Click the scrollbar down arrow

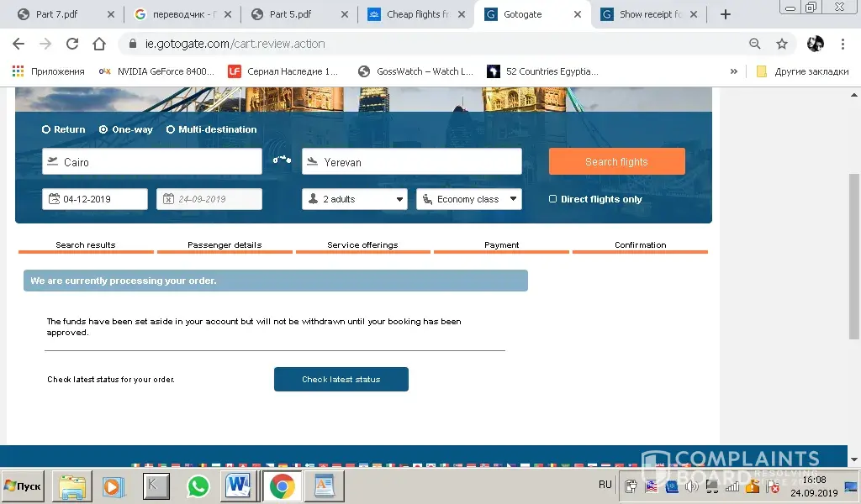[854, 459]
